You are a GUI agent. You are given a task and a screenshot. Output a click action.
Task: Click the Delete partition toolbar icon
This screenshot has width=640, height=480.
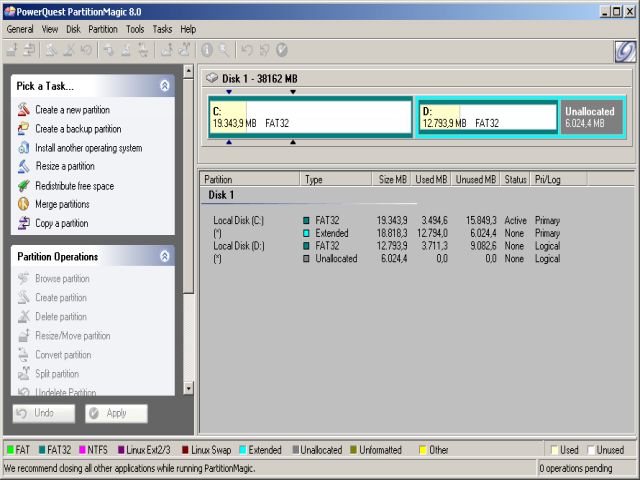[69, 50]
